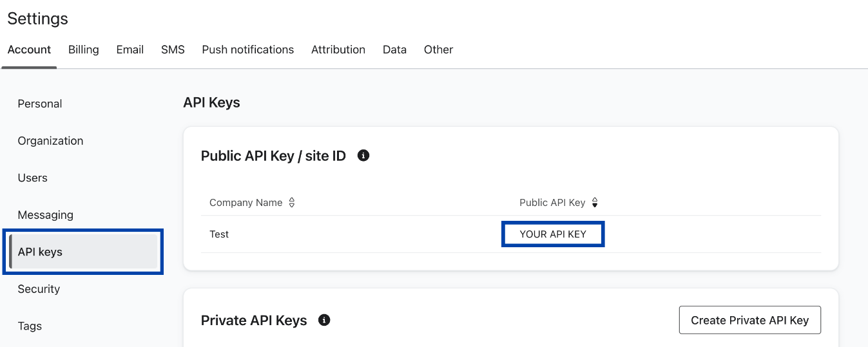Viewport: 868px width, 347px height.
Task: Select API keys sidebar item
Action: (84, 252)
